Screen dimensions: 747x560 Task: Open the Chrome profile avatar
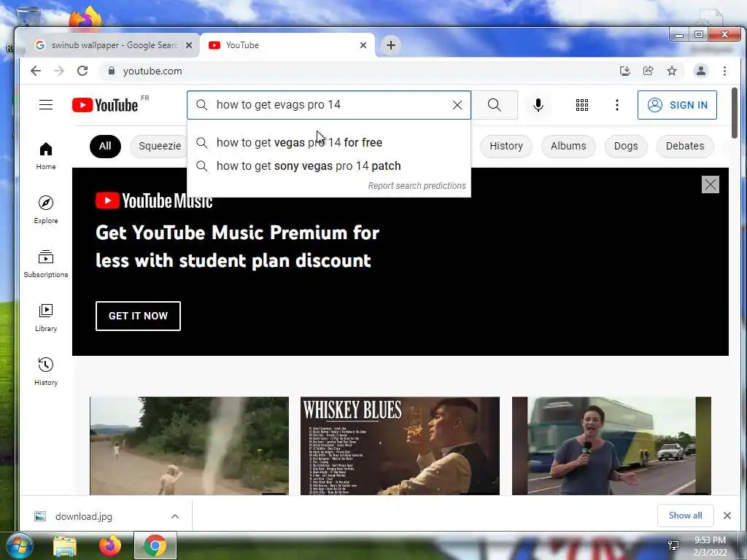(701, 71)
